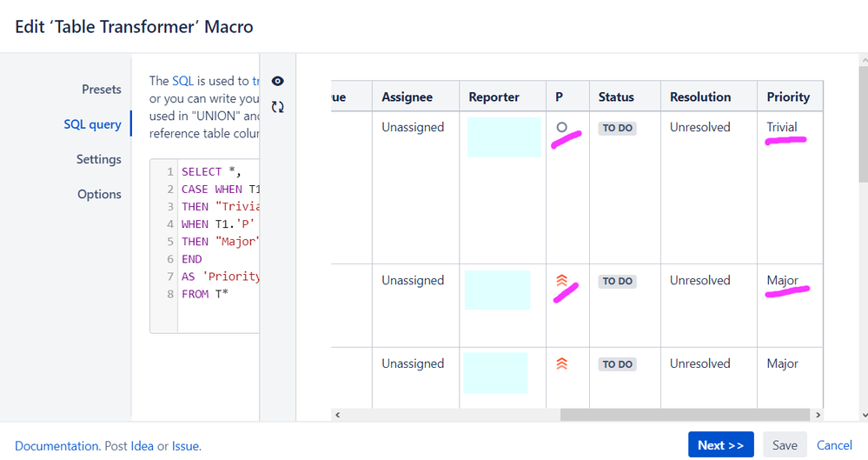Cancel the macro edit

[x=834, y=445]
